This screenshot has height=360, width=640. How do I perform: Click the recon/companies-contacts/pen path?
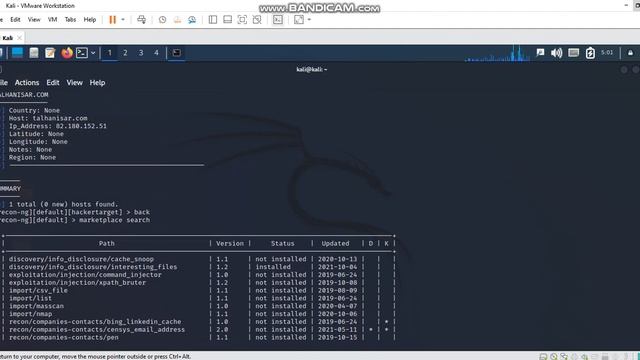[x=63, y=337]
